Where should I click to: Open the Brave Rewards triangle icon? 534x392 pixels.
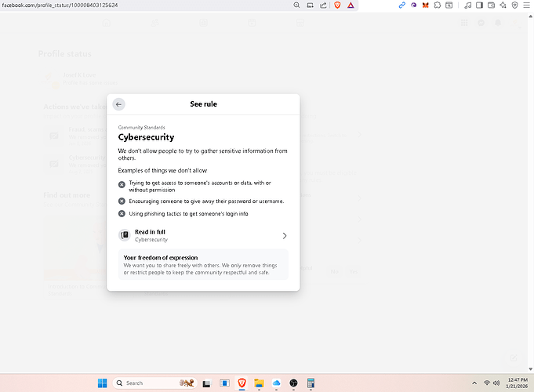pyautogui.click(x=351, y=5)
